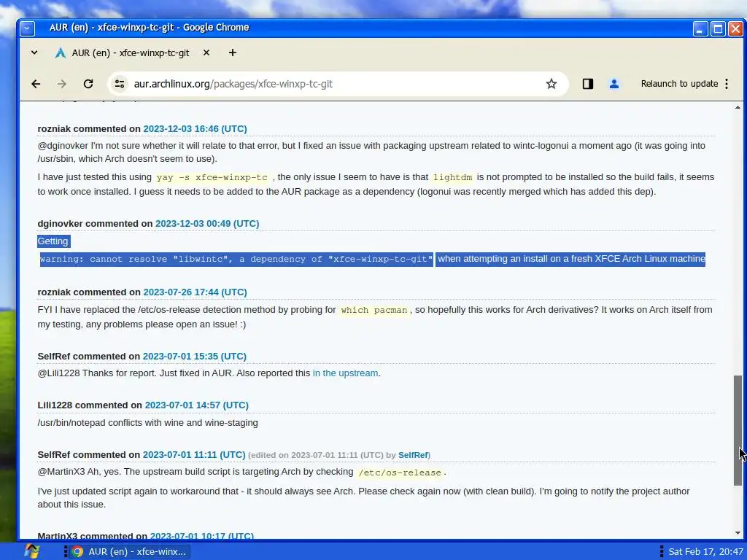Image resolution: width=747 pixels, height=560 pixels.
Task: View site information icon in address bar
Action: [119, 84]
